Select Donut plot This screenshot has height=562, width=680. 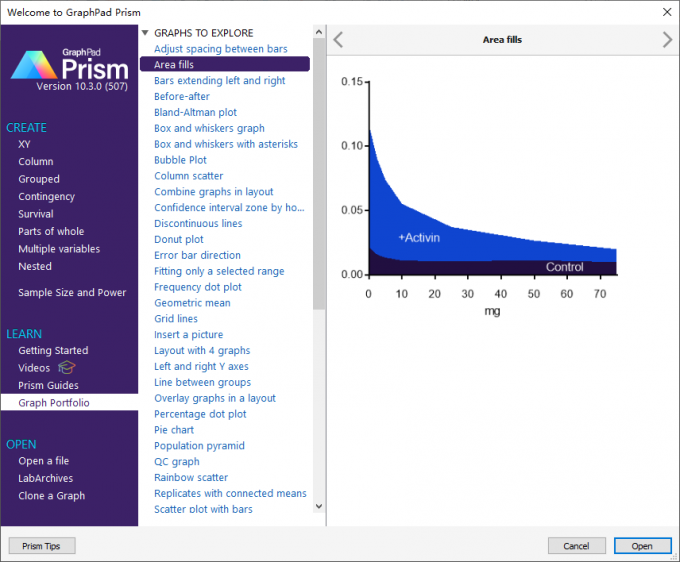point(179,239)
